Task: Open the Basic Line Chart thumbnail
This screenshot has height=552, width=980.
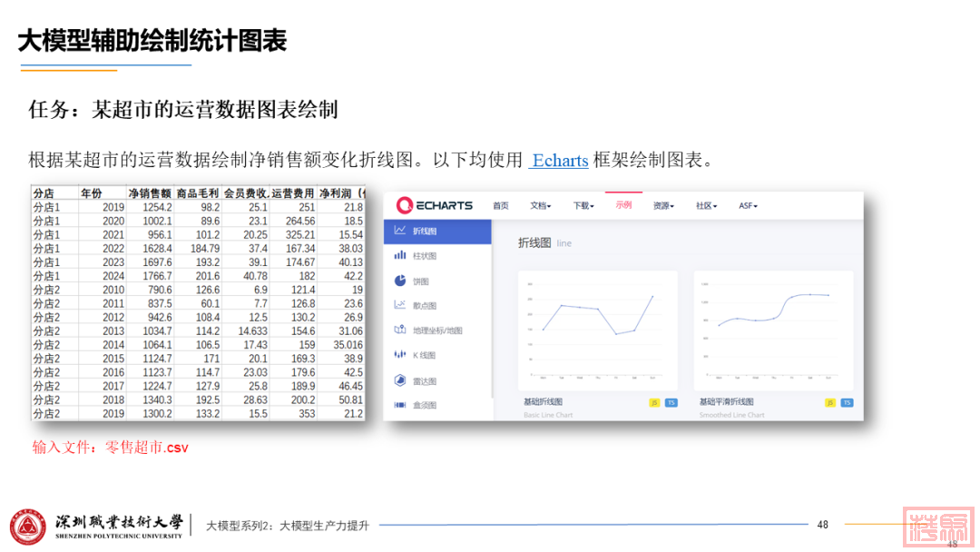Action: [x=597, y=331]
